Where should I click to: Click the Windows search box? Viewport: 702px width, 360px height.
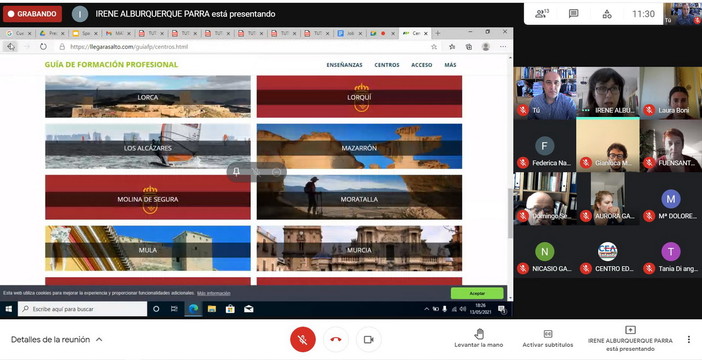[82, 309]
